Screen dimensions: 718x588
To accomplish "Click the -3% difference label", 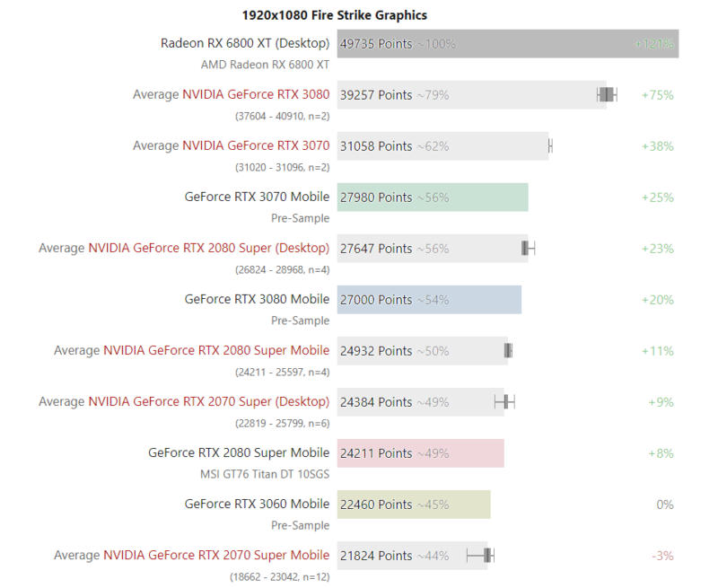I will (662, 556).
